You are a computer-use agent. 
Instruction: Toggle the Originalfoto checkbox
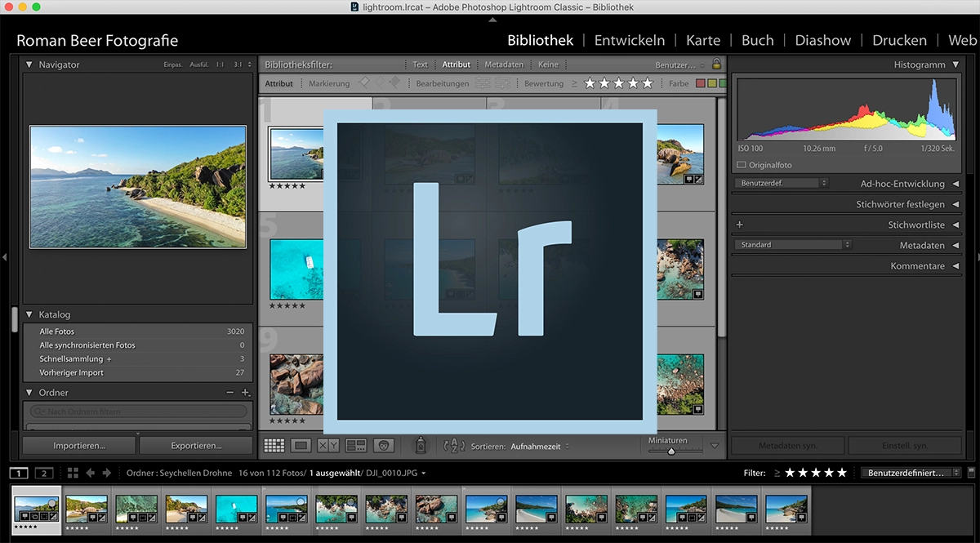pos(742,165)
